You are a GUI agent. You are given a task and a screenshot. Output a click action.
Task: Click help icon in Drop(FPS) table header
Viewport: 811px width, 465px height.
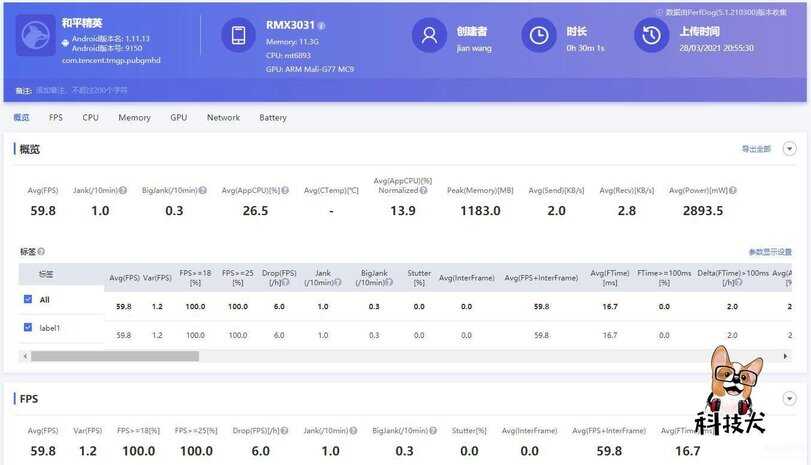(x=286, y=282)
